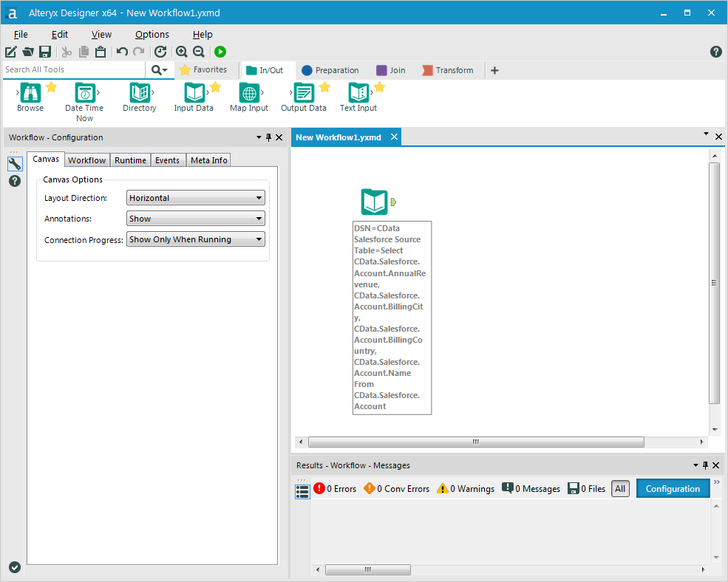This screenshot has height=582, width=728.
Task: Click the Results horizontal scrollbar thumb
Action: (x=368, y=569)
